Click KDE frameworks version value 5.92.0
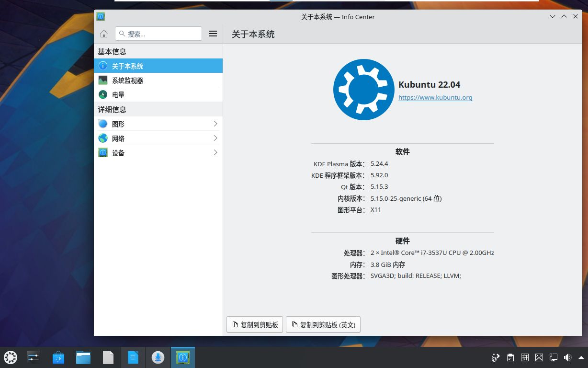The width and height of the screenshot is (588, 368). pos(379,175)
